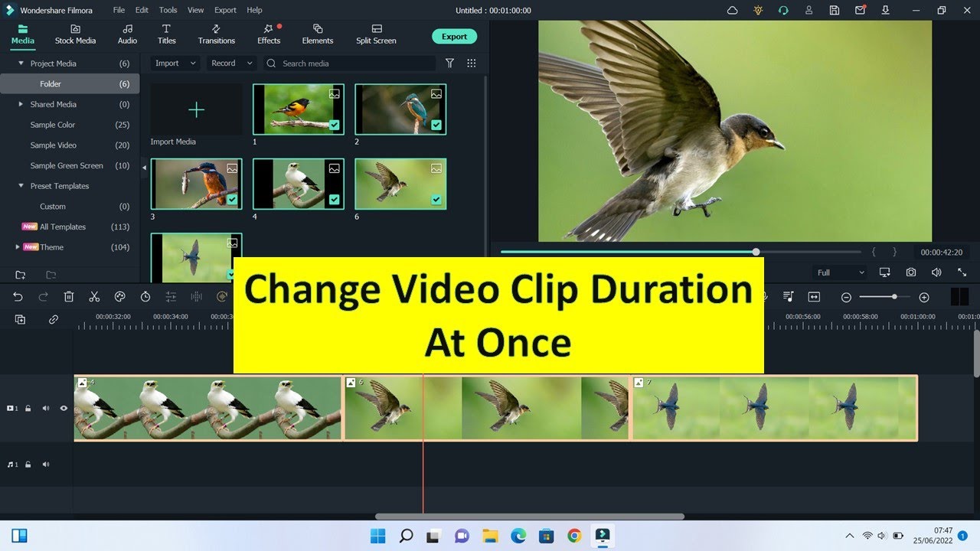980x551 pixels.
Task: Open color correction palette icon
Action: point(119,297)
